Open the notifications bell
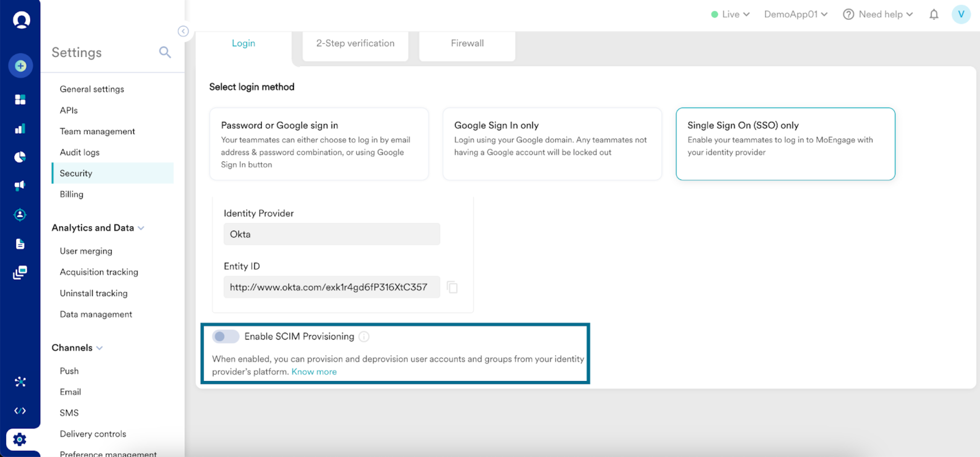This screenshot has height=457, width=980. [934, 15]
